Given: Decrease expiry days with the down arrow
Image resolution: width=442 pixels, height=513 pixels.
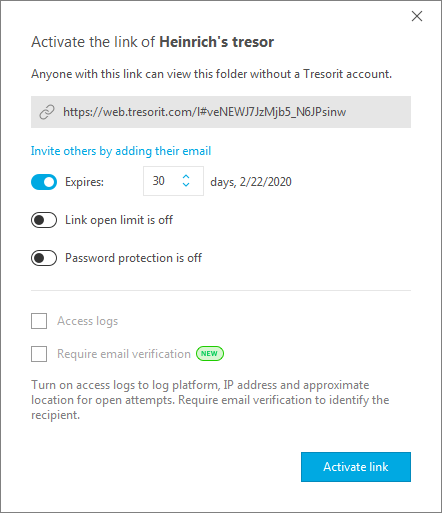Looking at the screenshot, I should tap(186, 185).
